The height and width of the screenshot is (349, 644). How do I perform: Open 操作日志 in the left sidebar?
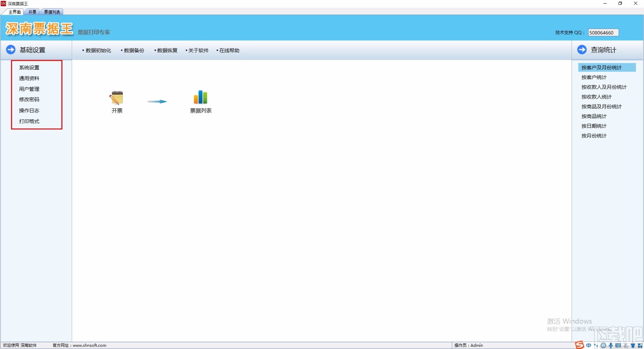[x=29, y=110]
